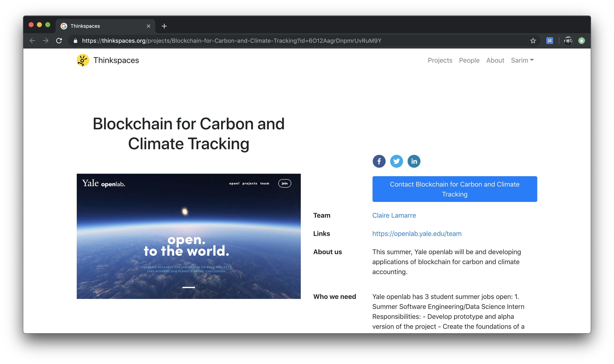Share project on LinkedIn
Viewport: 614px width, 364px height.
coord(414,161)
